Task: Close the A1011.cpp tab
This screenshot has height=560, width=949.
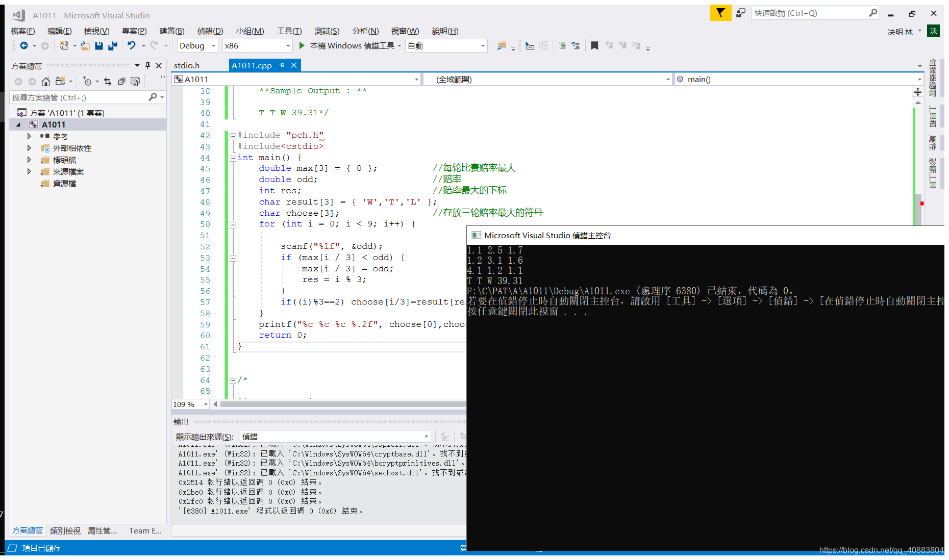Action: [294, 65]
